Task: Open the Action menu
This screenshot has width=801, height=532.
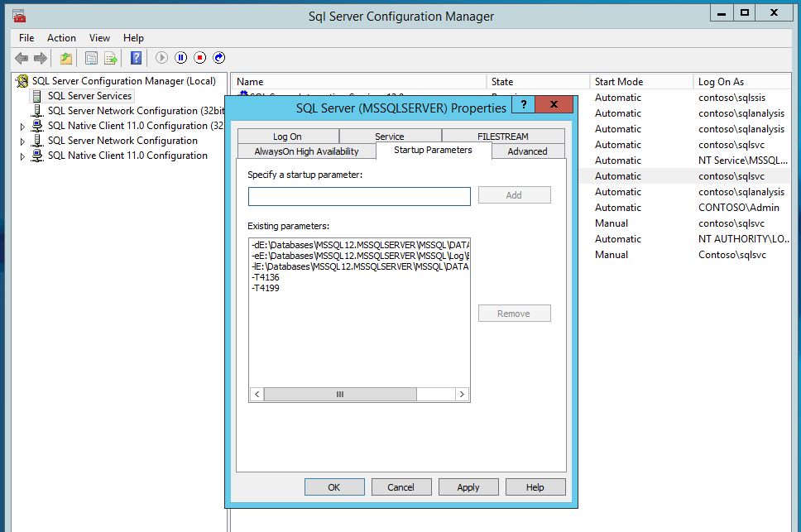Action: [61, 38]
